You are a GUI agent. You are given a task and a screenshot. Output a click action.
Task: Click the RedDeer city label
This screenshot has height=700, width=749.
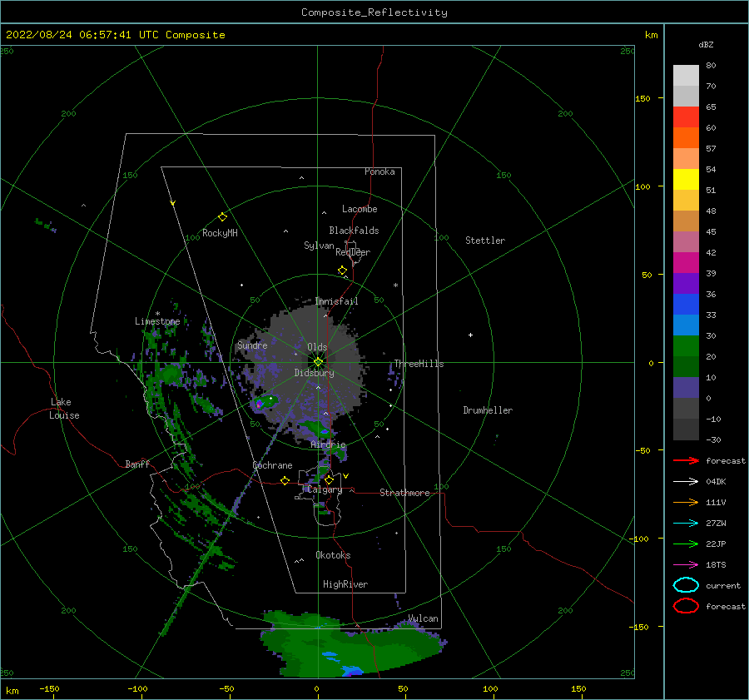(353, 252)
